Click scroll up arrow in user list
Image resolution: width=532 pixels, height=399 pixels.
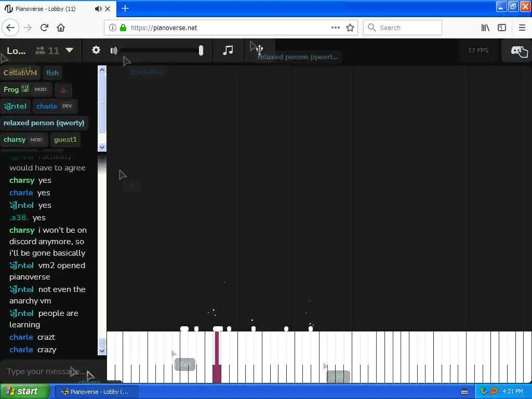[102, 70]
